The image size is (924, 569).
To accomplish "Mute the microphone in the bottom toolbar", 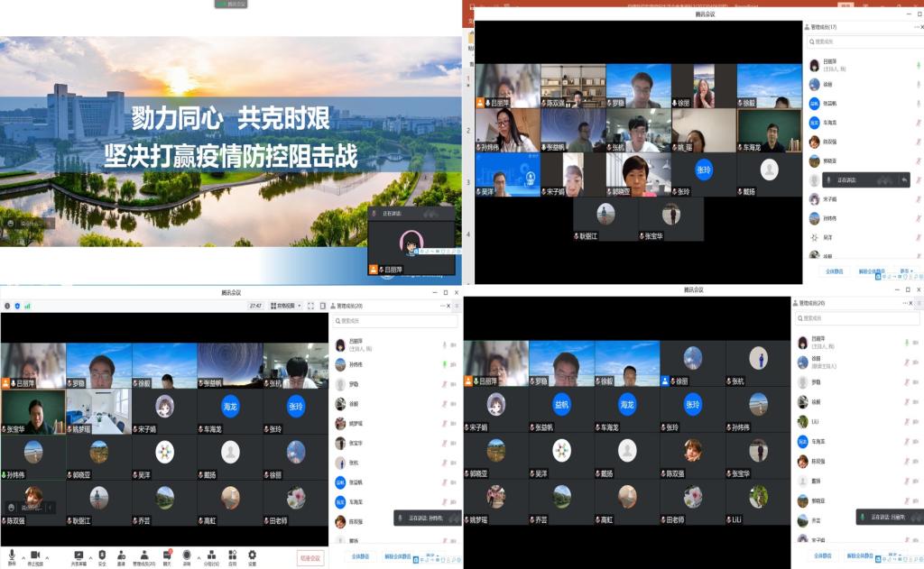I will click(12, 555).
